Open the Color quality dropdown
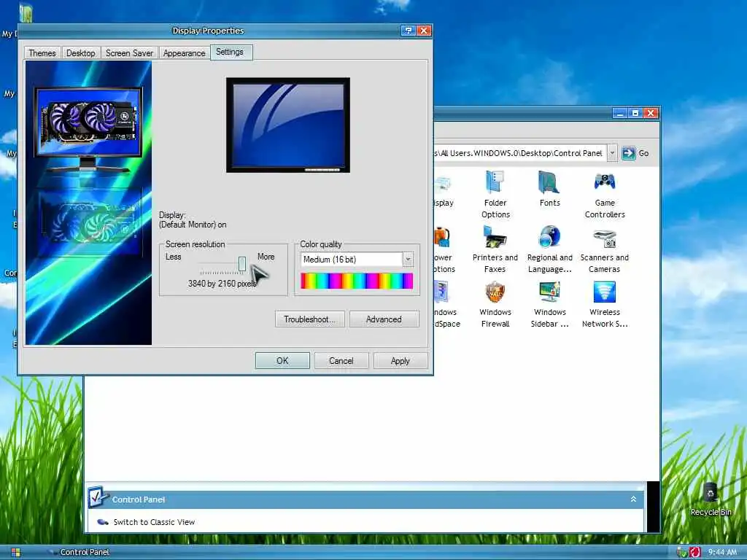The height and width of the screenshot is (560, 747). pos(408,260)
